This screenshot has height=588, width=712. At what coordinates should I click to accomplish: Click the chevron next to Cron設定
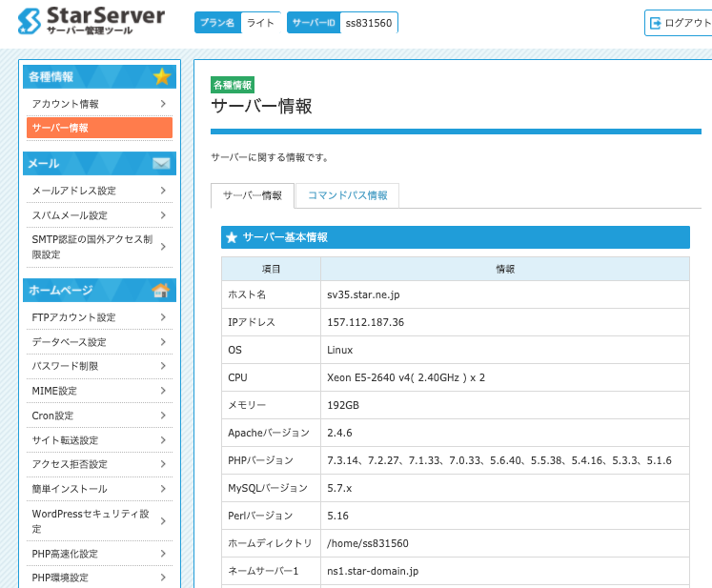click(x=163, y=416)
